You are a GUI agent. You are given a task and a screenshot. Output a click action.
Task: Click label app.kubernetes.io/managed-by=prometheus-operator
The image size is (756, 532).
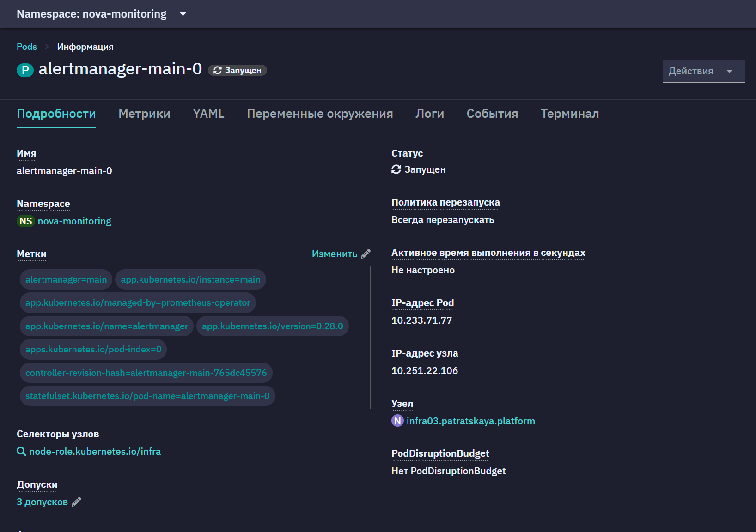click(x=138, y=302)
